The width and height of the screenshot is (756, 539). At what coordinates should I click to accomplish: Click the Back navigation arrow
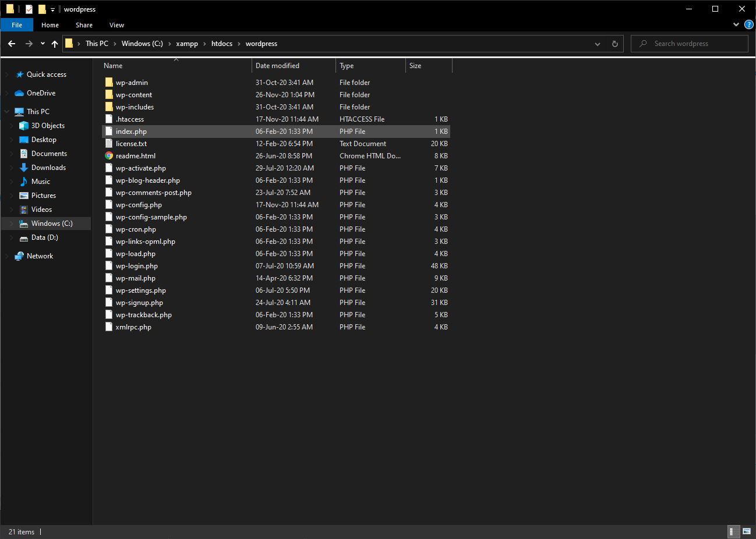(x=12, y=44)
